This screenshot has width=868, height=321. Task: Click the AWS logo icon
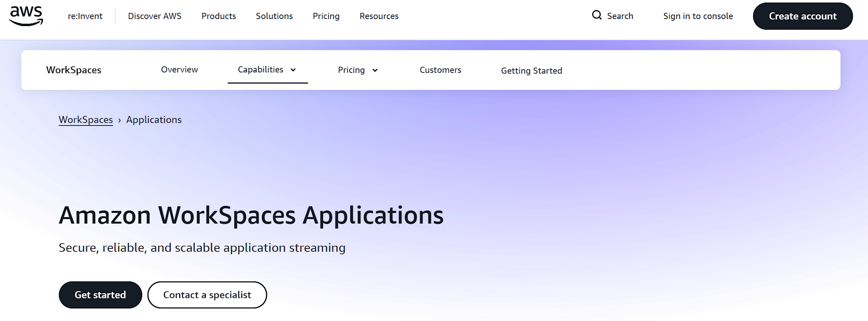26,16
